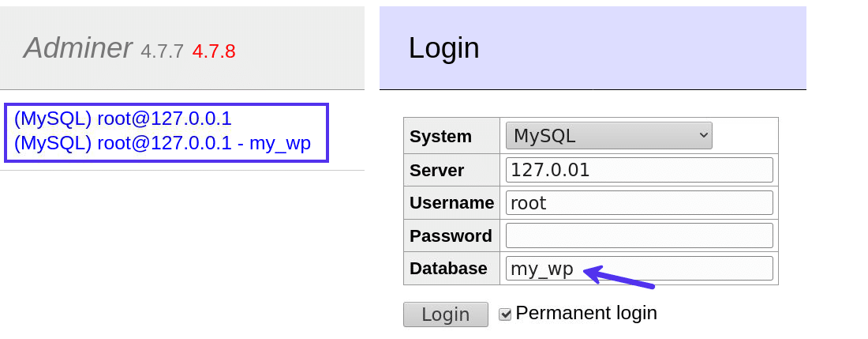Click the gray 4.7.7 version number
868x339 pixels.
point(162,51)
